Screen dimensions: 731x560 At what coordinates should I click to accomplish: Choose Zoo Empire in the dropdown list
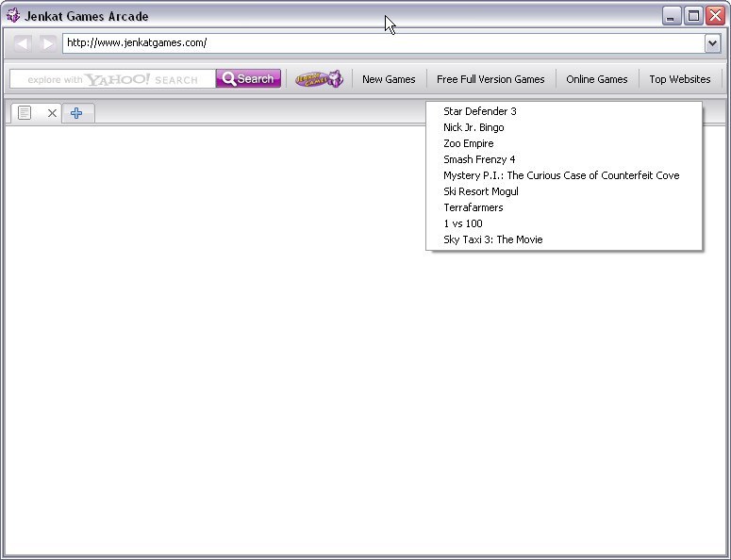[x=469, y=143]
